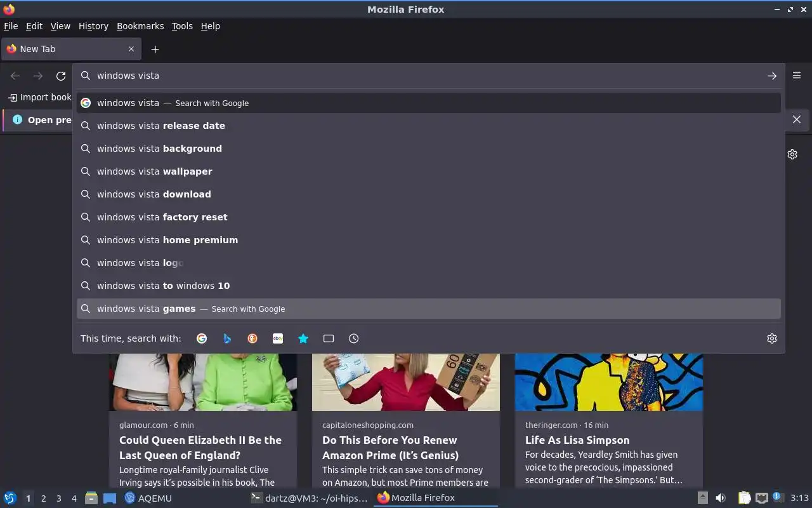Screen dimensions: 812x508
Task: Choose windows vista factory reset suggestion
Action: (x=429, y=217)
